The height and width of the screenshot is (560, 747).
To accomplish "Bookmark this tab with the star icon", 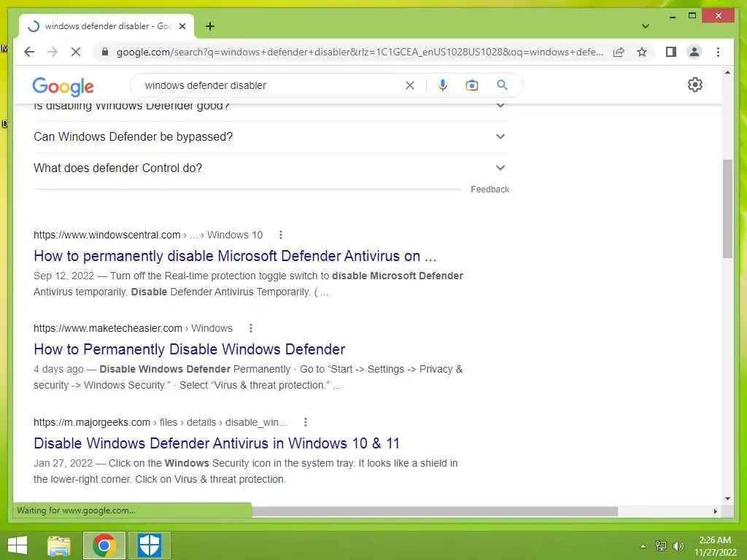I will (x=642, y=52).
